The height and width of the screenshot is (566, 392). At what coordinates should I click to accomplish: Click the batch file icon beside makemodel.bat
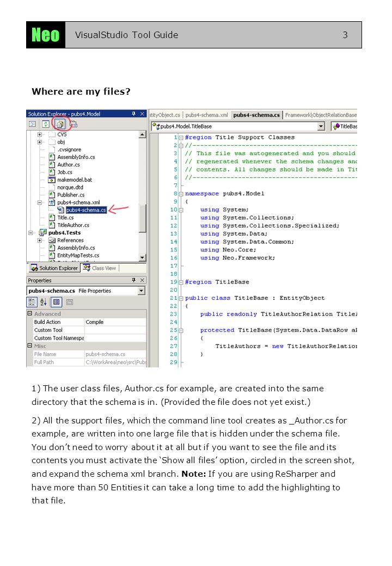52,180
